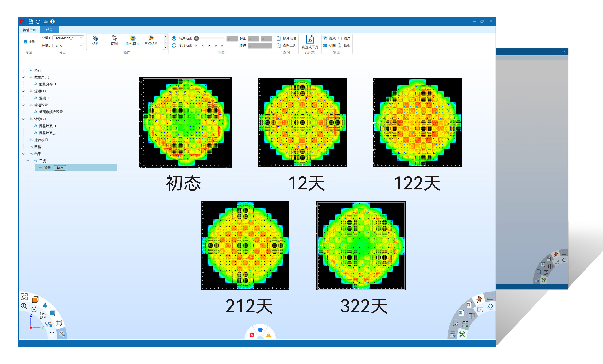This screenshot has width=603, height=364.
Task: Select 顺序动画 radio button
Action: click(174, 38)
